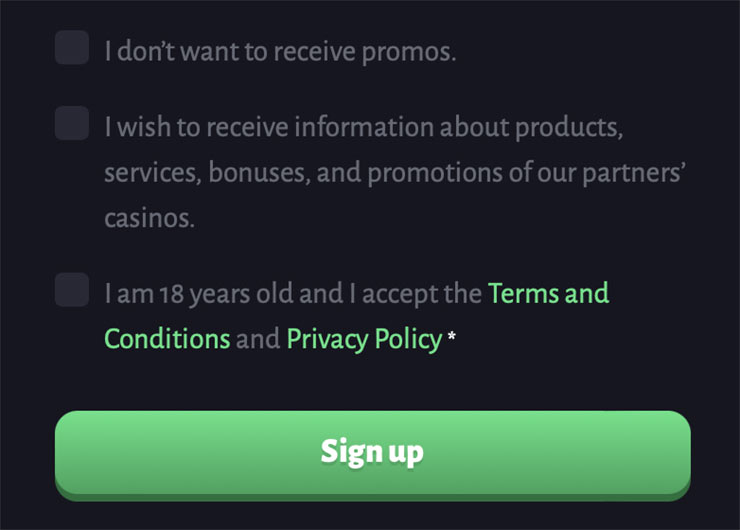Enable the partners' casinos promotions checkbox
Image resolution: width=740 pixels, height=530 pixels.
[x=72, y=123]
